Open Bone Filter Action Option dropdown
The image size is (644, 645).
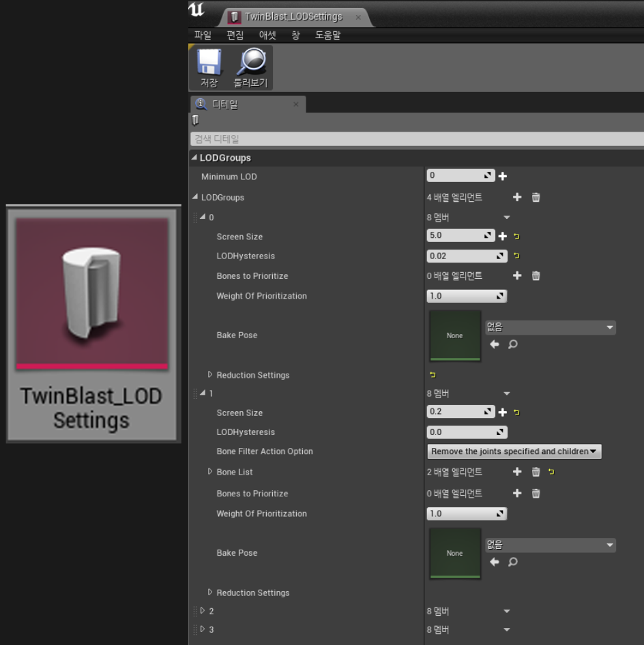click(514, 451)
